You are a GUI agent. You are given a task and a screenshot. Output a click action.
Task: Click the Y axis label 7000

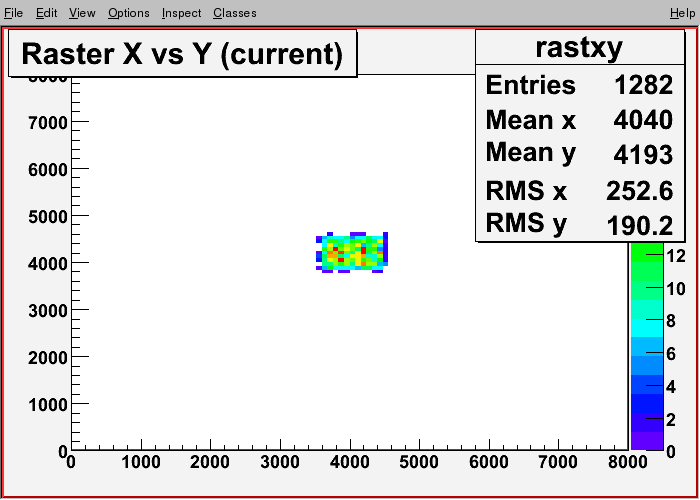coord(48,122)
